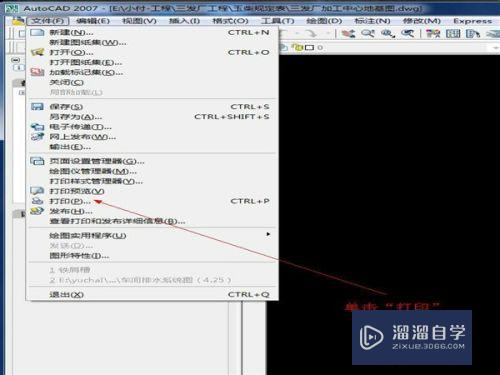Screen dimensions: 500x375
Task: Open the 插入(I) menu
Action: (184, 21)
